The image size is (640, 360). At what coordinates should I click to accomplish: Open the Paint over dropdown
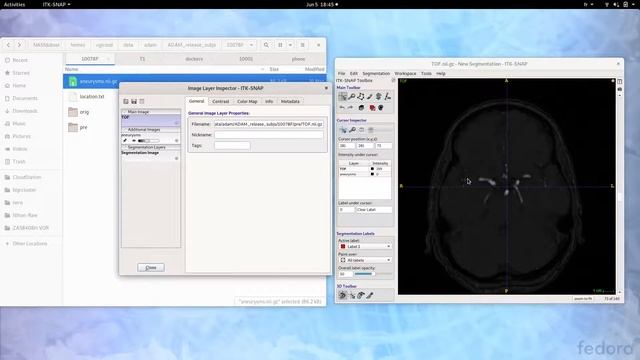coord(365,260)
